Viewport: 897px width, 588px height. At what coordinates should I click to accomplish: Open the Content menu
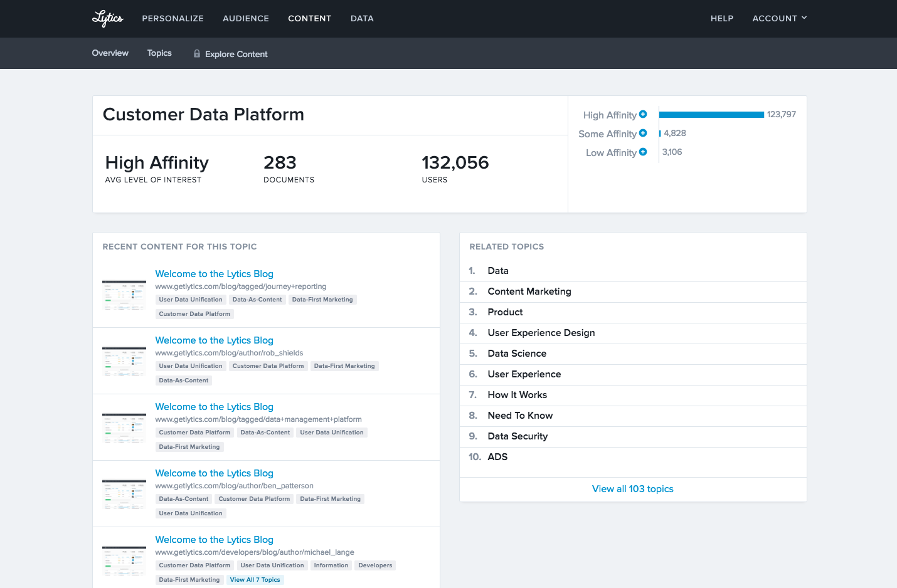click(309, 18)
